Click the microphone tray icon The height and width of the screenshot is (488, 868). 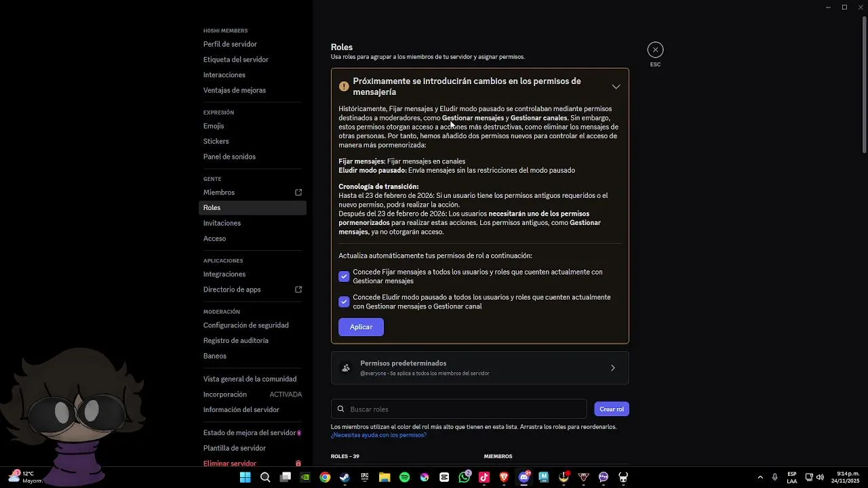(774, 477)
